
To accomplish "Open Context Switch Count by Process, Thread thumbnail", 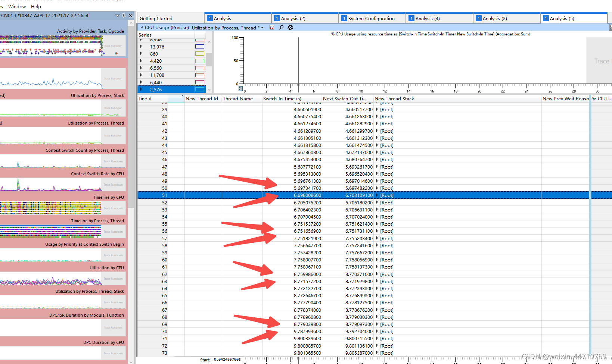I will [x=63, y=161].
